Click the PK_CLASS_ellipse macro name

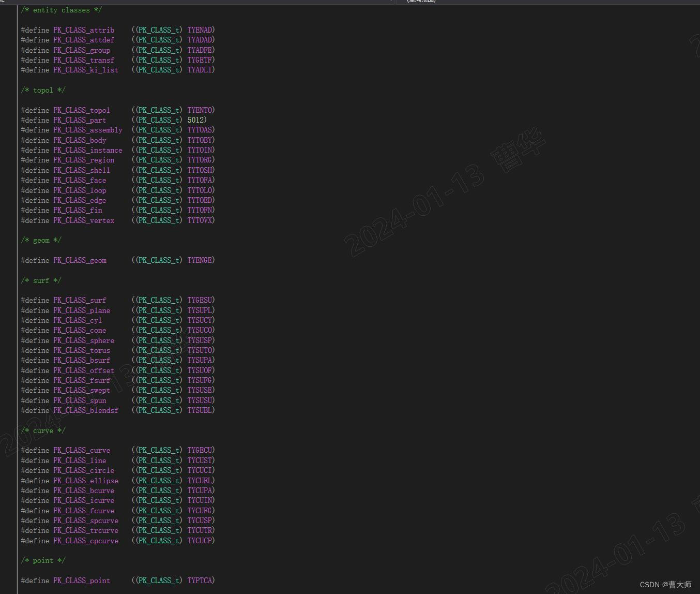[x=86, y=481]
